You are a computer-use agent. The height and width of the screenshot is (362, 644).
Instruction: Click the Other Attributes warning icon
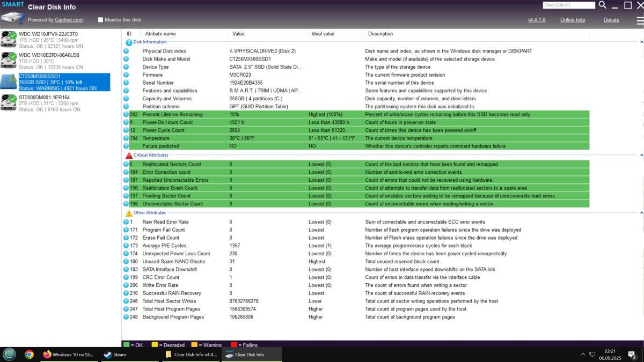point(129,213)
